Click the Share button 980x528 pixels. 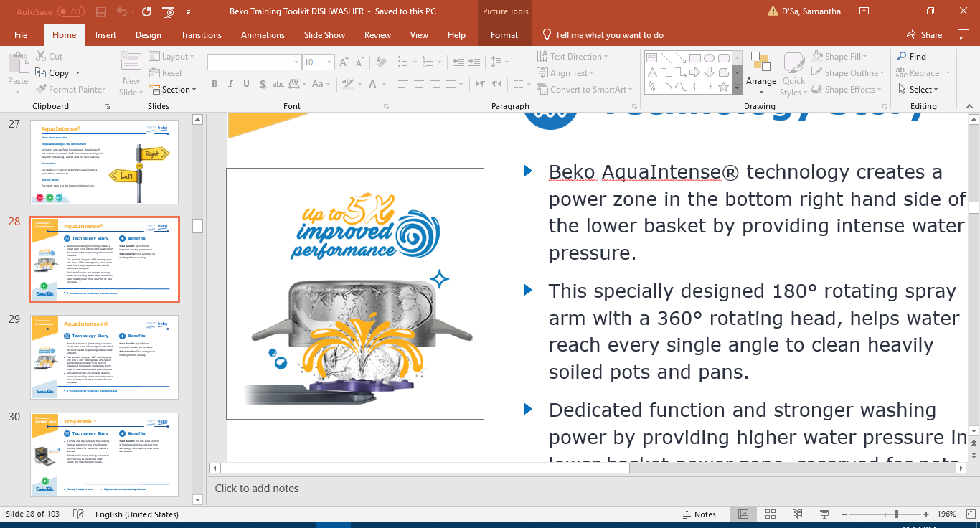[923, 35]
